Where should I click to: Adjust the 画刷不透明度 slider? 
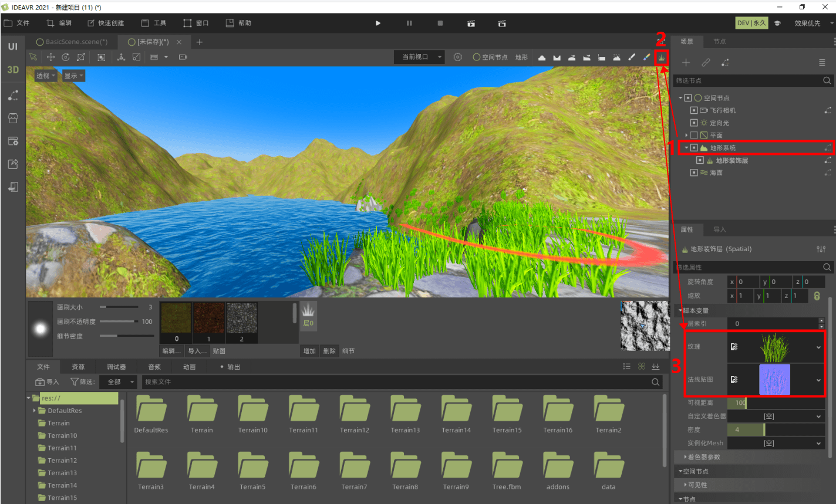pyautogui.click(x=120, y=322)
